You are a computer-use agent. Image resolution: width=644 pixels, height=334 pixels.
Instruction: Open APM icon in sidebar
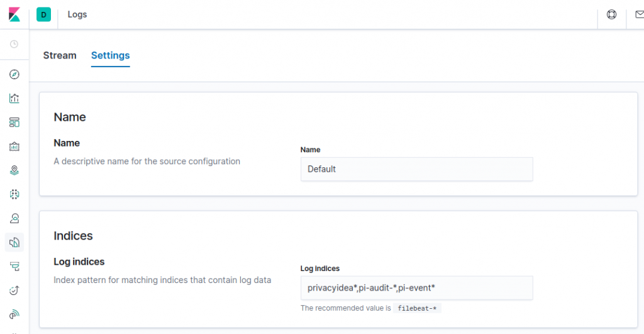click(x=14, y=266)
